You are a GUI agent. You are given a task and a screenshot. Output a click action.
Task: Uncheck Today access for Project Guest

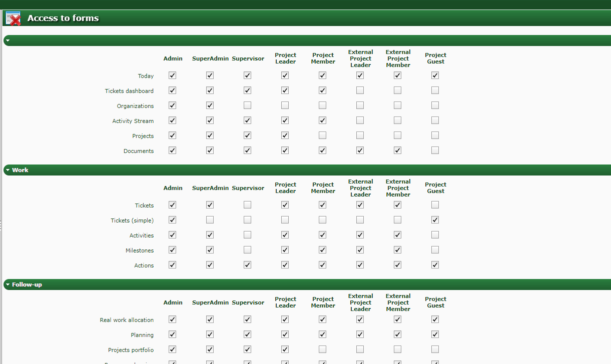pyautogui.click(x=435, y=75)
